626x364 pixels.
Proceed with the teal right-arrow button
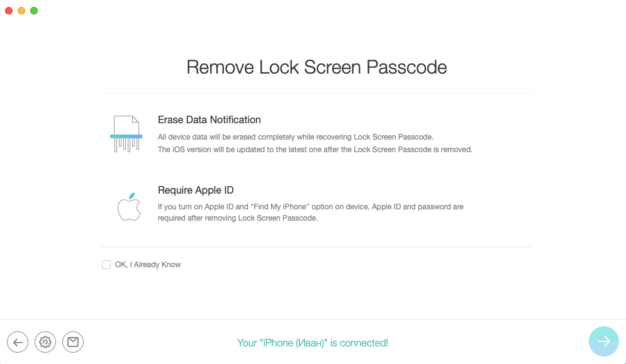coord(603,341)
